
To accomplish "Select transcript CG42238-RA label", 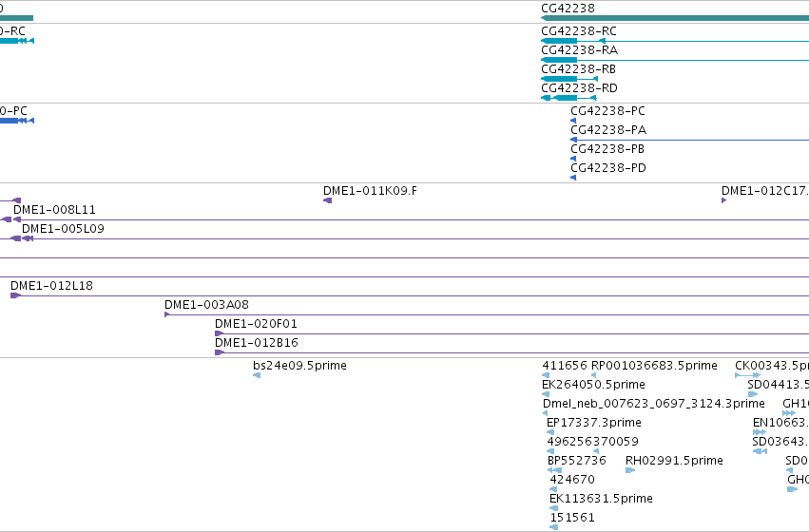I will (579, 50).
